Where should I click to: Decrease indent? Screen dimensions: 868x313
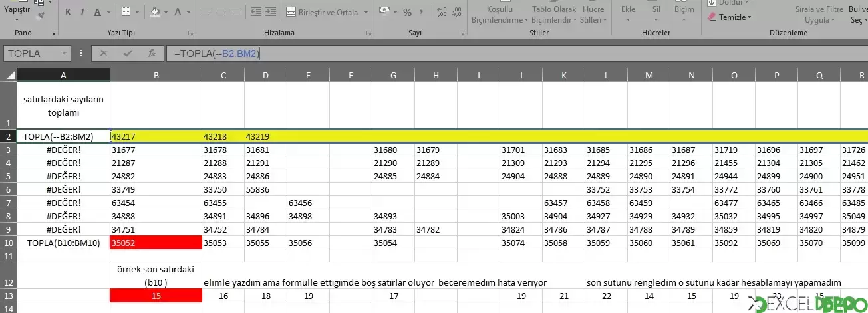[x=255, y=12]
